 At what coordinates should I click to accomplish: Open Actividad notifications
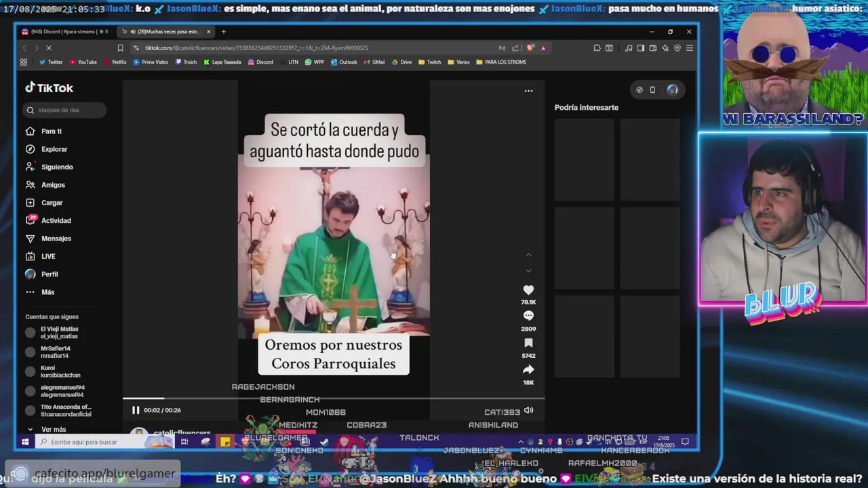click(x=48, y=220)
